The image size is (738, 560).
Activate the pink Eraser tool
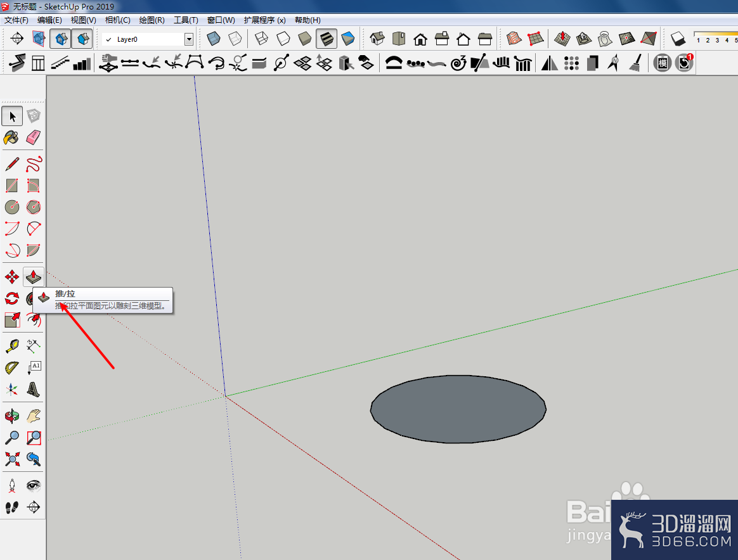tap(34, 137)
